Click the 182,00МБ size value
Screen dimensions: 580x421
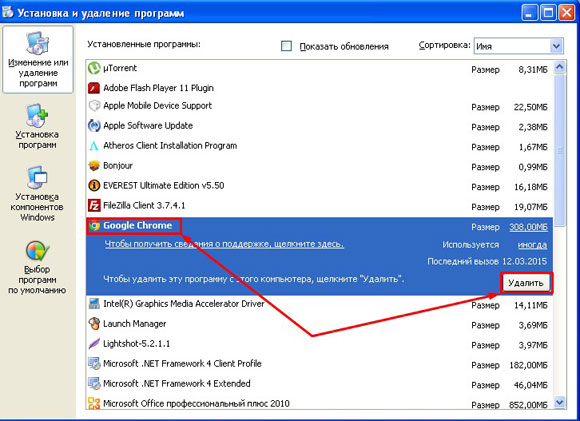(x=528, y=366)
